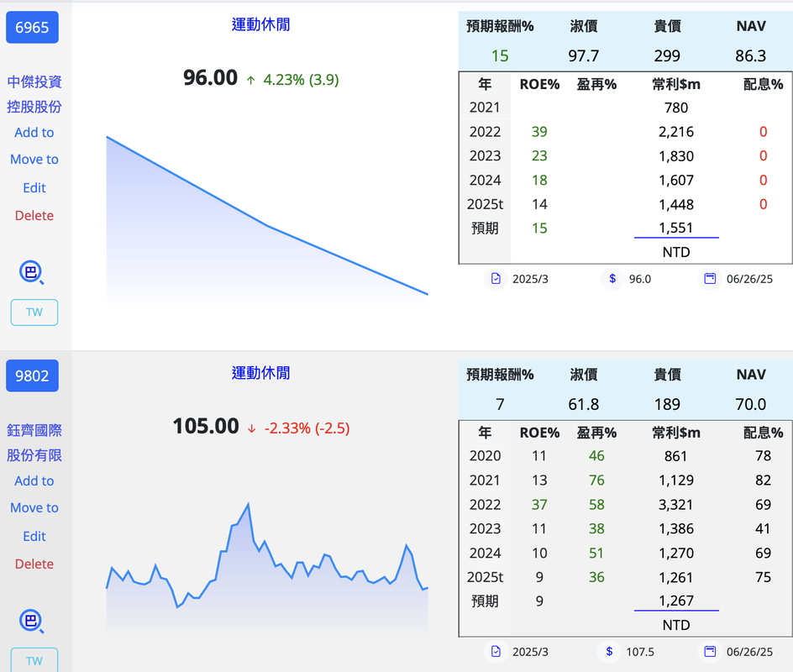Open the stock code 9802 button
This screenshot has width=793, height=672.
point(33,375)
